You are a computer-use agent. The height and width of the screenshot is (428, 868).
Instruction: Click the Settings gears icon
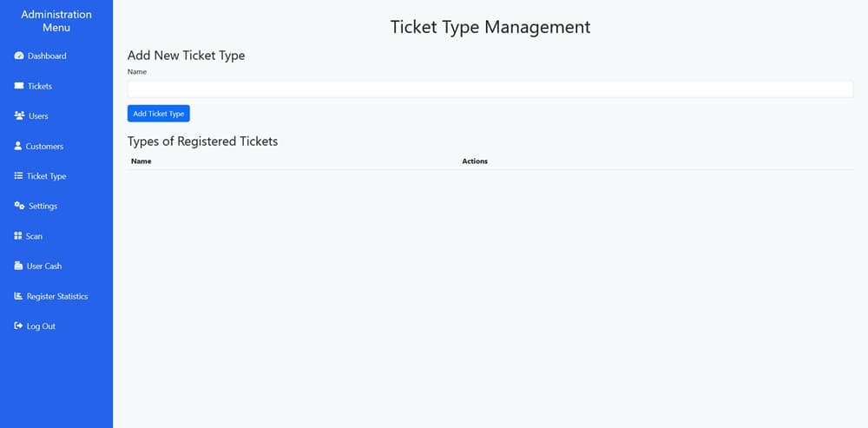[19, 206]
